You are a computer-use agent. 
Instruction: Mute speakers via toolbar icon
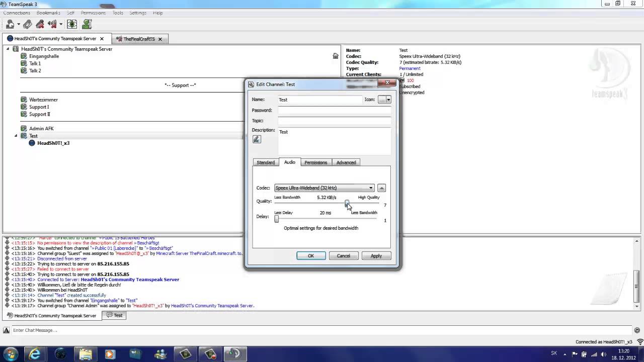point(52,24)
